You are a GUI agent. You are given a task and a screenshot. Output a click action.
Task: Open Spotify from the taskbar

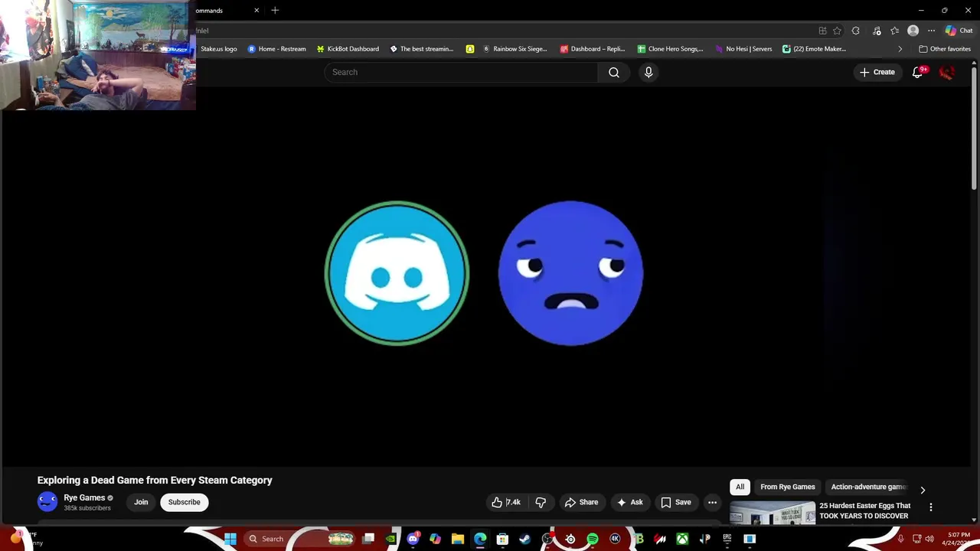pyautogui.click(x=593, y=539)
